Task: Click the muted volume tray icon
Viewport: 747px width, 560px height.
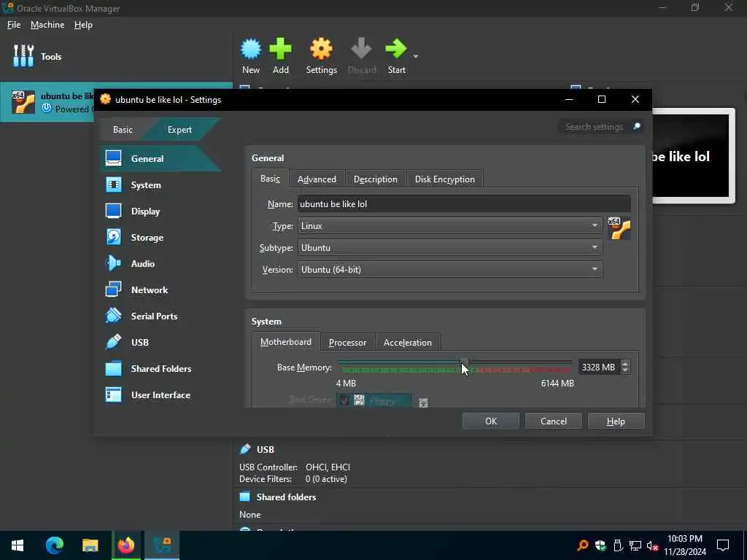Action: pyautogui.click(x=653, y=545)
